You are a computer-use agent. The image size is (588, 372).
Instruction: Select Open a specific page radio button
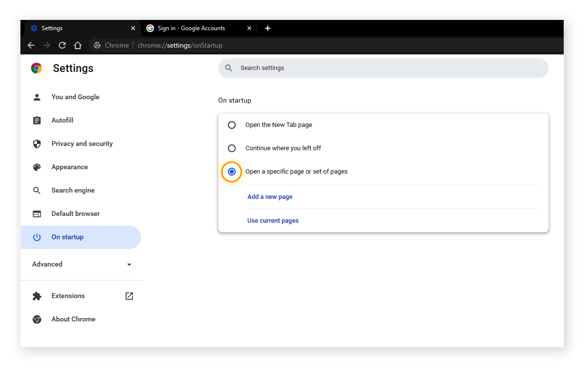point(232,172)
